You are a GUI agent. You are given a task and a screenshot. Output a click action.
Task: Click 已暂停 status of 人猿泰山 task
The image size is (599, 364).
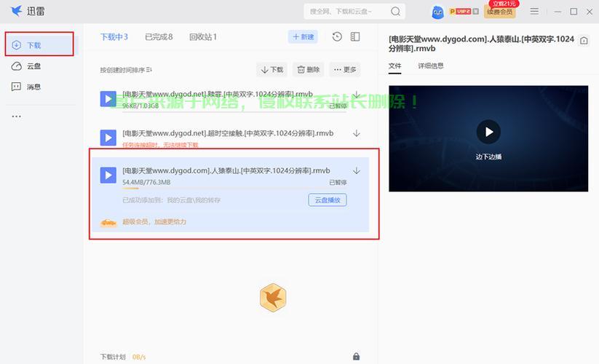(338, 183)
